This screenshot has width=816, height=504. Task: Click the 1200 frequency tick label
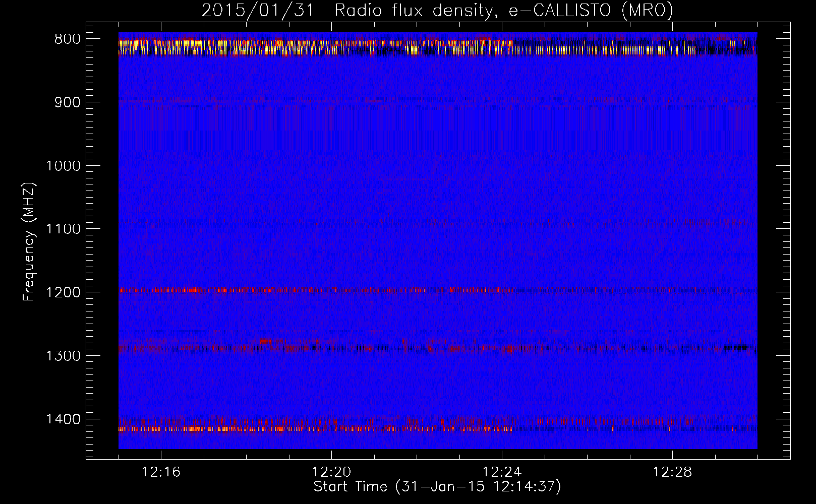pos(63,292)
